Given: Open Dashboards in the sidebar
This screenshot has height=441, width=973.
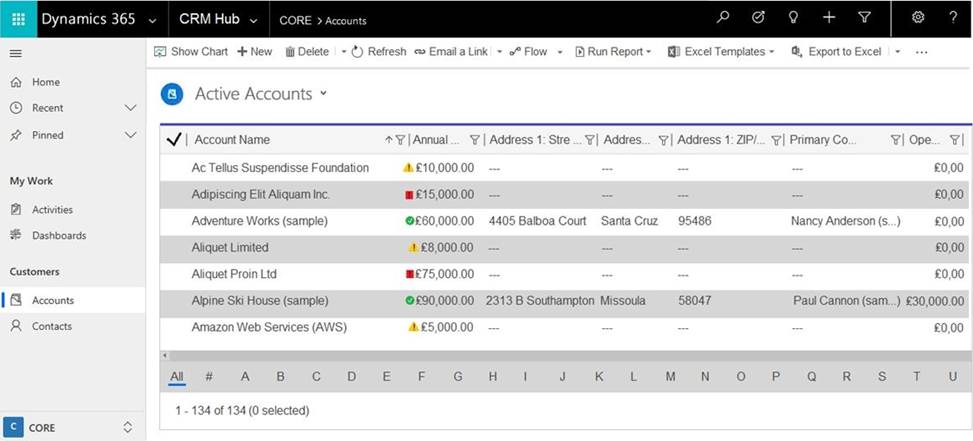Looking at the screenshot, I should click(58, 236).
